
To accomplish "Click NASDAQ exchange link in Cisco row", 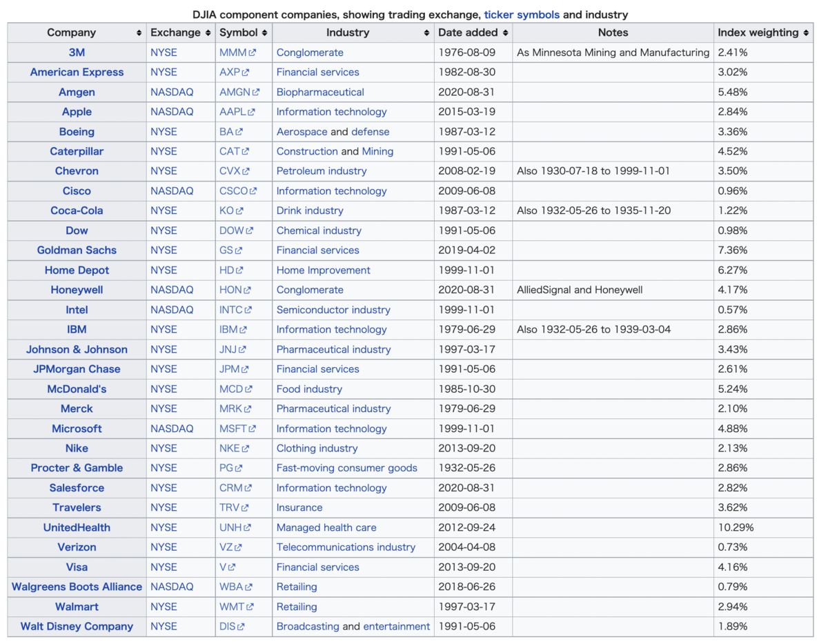I will 172,191.
